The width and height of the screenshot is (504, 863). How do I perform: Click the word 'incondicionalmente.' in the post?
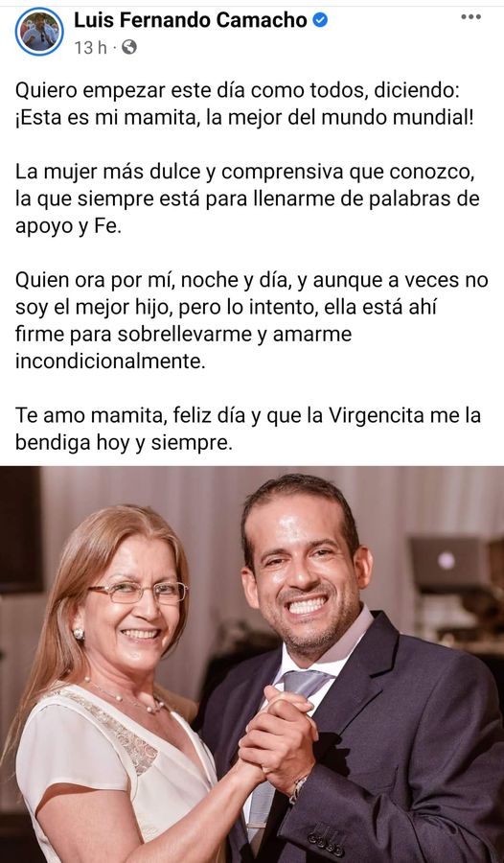[110, 362]
